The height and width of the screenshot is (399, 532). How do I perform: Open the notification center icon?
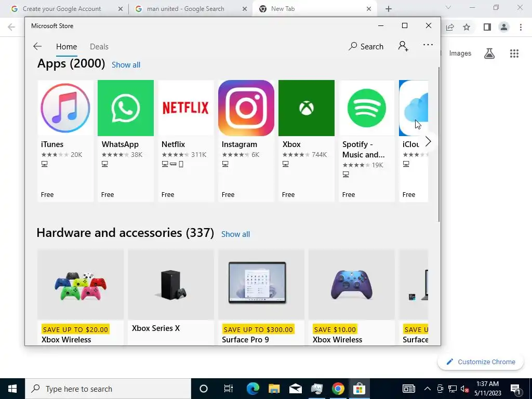click(x=515, y=389)
